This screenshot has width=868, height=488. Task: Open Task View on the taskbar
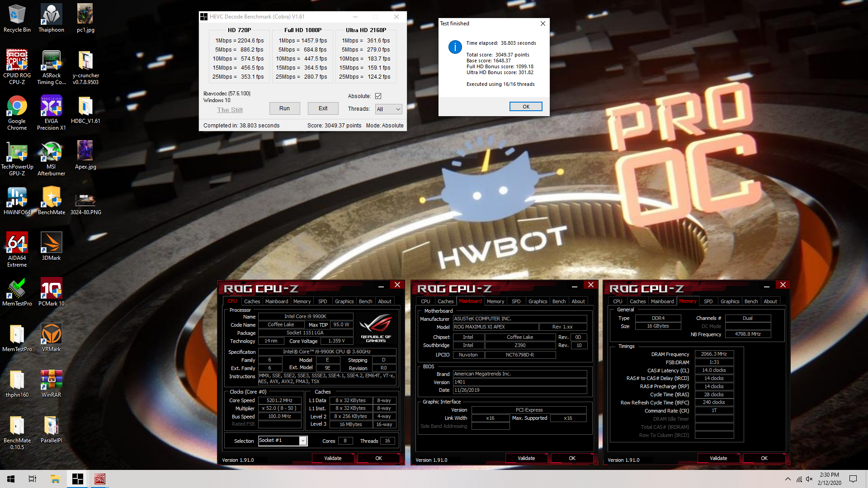[x=33, y=479]
